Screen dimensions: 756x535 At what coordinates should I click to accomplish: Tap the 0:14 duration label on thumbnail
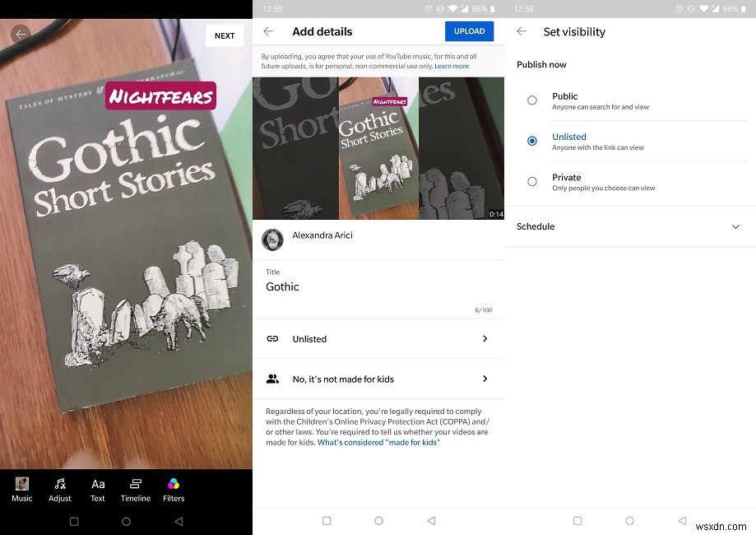pyautogui.click(x=496, y=214)
